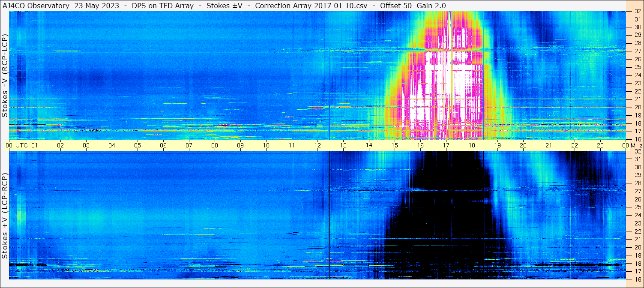The height and width of the screenshot is (288, 644).
Task: Click the 23 May 2023 date in header
Action: (x=96, y=5)
